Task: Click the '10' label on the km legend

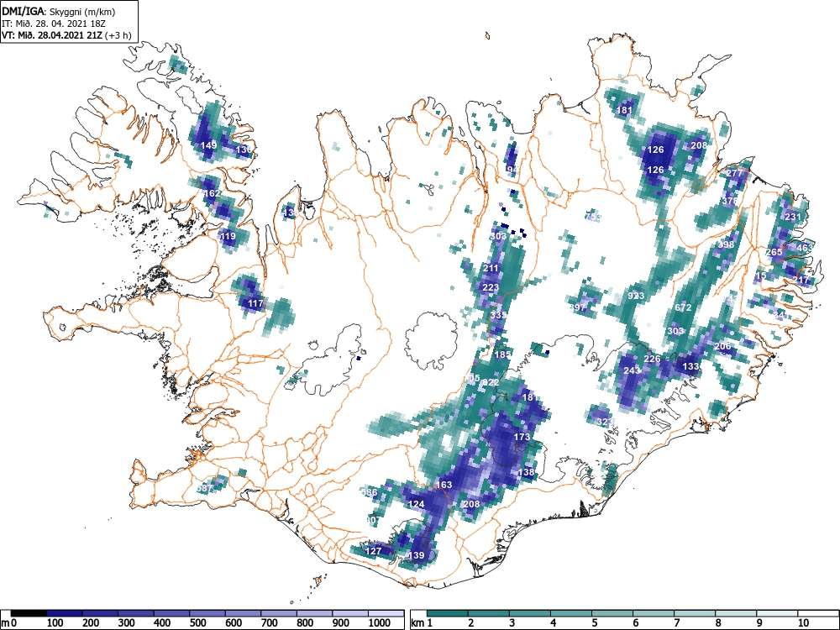Action: click(802, 623)
